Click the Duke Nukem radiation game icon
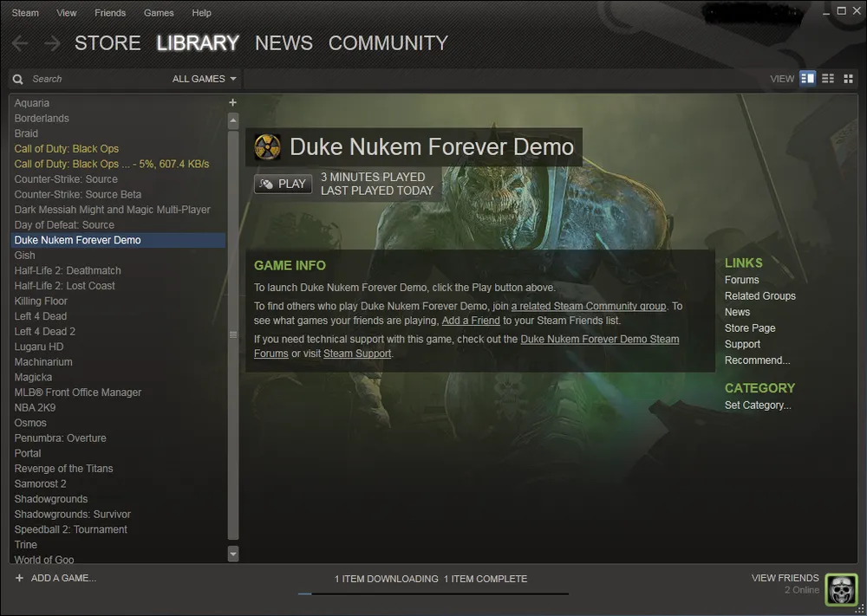This screenshot has height=616, width=867. pos(268,147)
